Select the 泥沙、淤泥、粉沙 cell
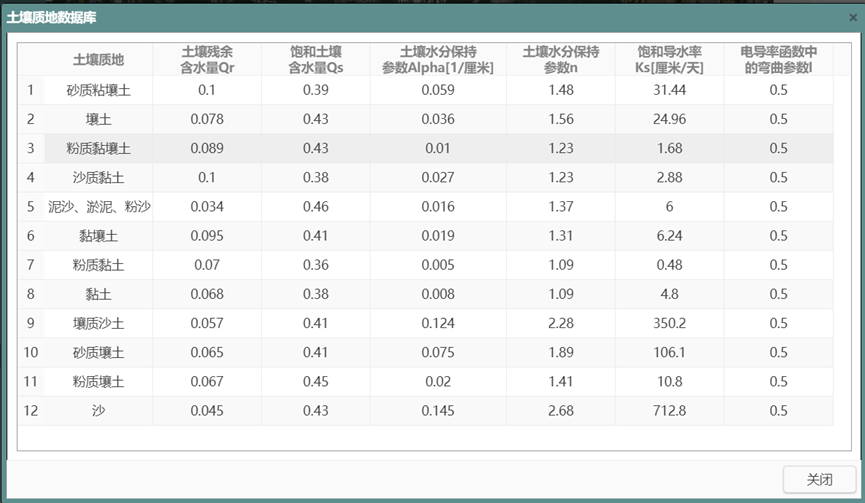This screenshot has height=503, width=865. click(x=98, y=207)
